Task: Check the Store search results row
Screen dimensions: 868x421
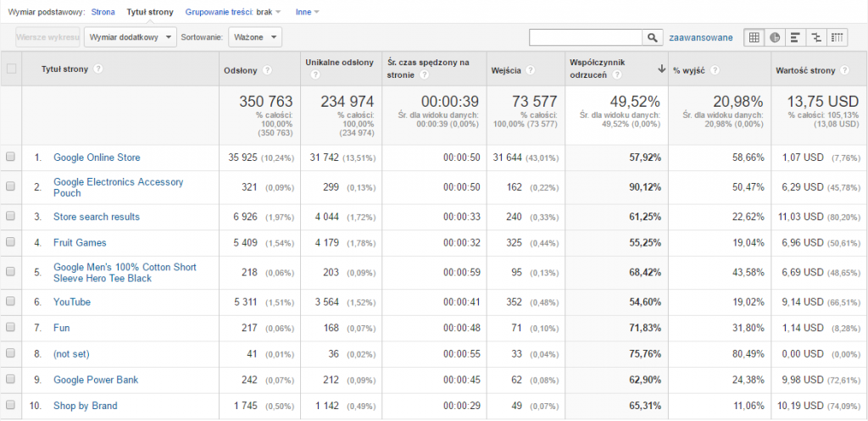Action: click(x=10, y=216)
